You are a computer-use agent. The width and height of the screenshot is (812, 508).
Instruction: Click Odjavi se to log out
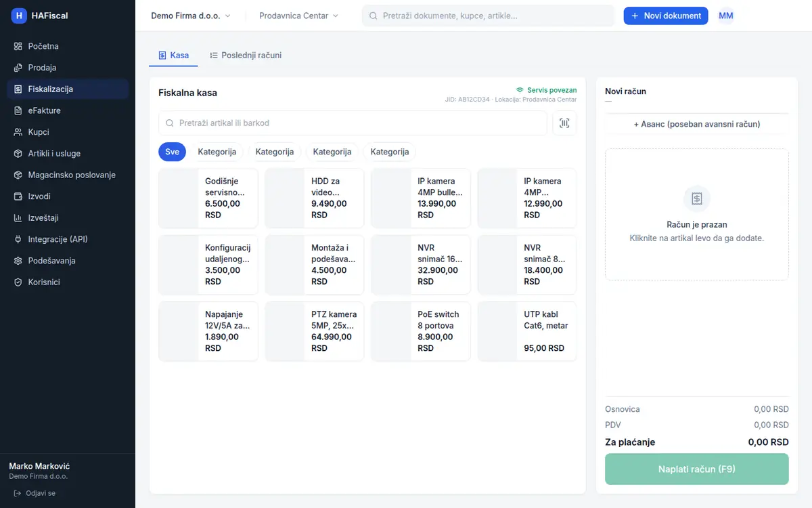click(35, 493)
